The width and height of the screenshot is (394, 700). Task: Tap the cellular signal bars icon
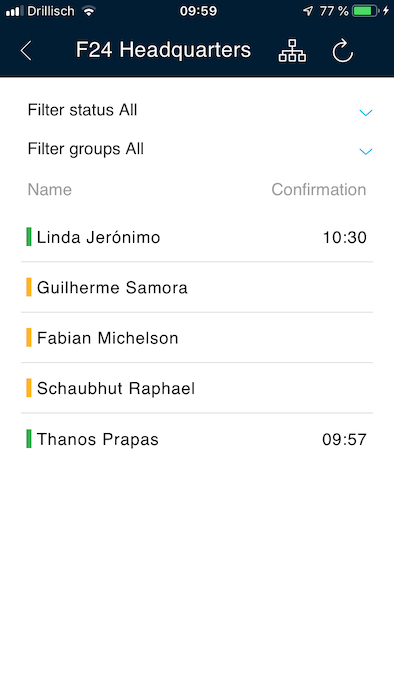(x=14, y=11)
